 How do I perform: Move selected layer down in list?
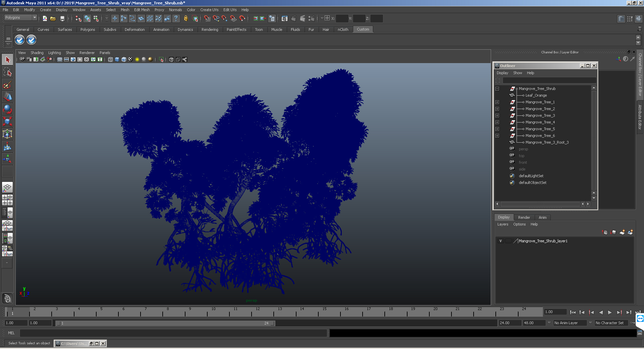point(613,232)
